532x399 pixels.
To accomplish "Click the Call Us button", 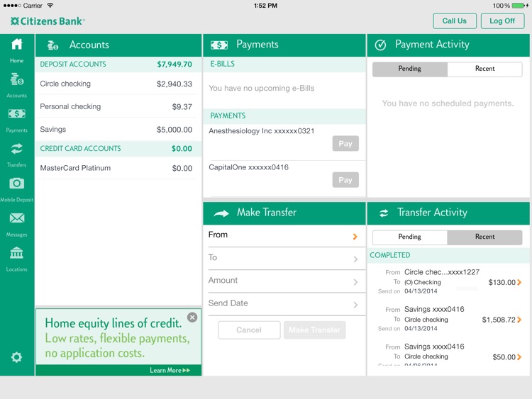I will (x=455, y=21).
